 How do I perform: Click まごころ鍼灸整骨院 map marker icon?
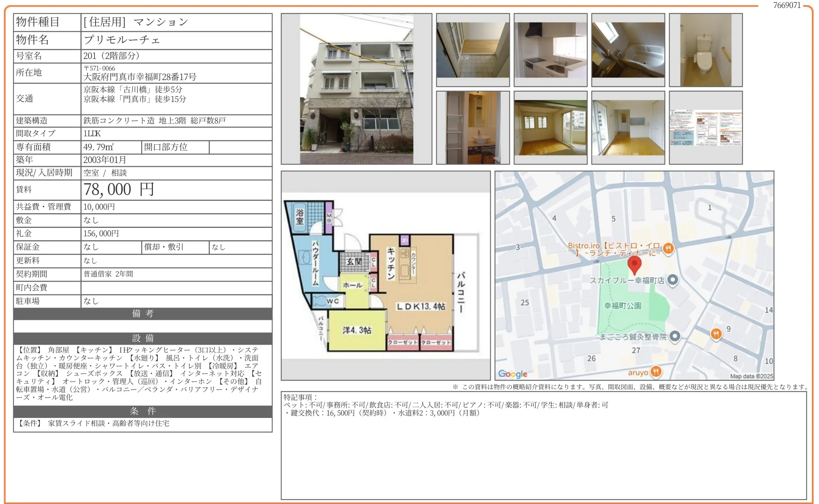[x=674, y=336]
